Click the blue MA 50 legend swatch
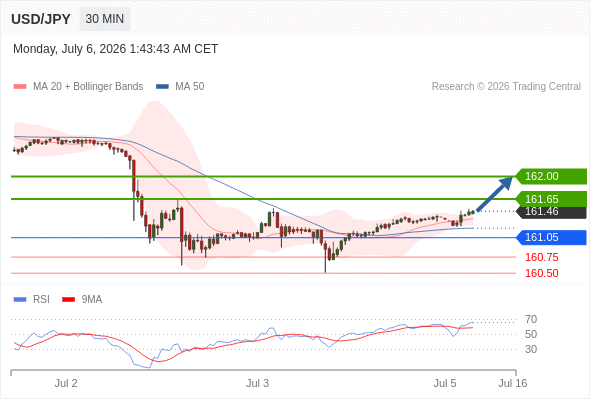The image size is (590, 400). pos(162,87)
